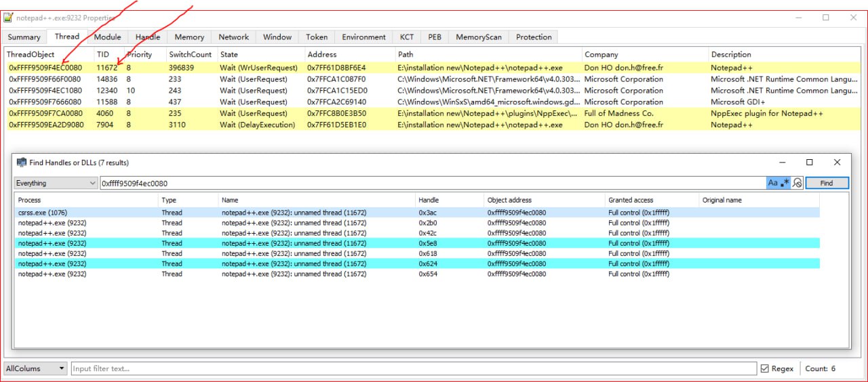Select thread row with TID 14836
This screenshot has width=868, height=382.
433,79
